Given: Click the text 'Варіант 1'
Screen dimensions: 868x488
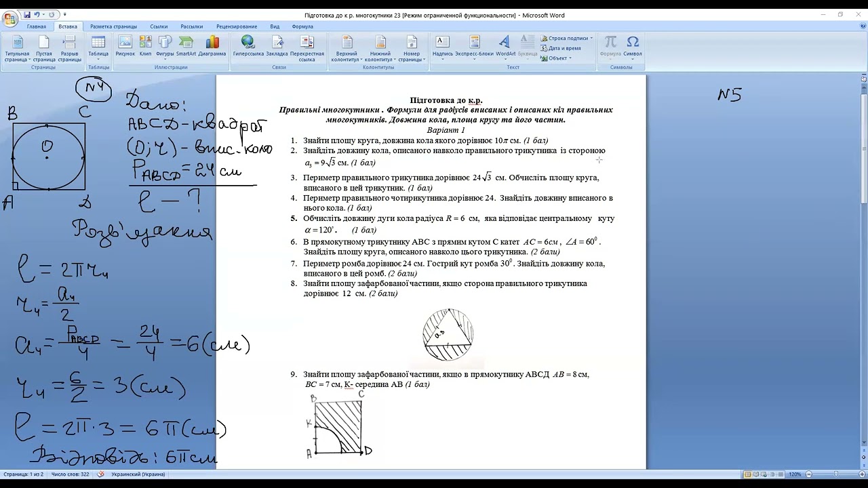Looking at the screenshot, I should [x=446, y=130].
